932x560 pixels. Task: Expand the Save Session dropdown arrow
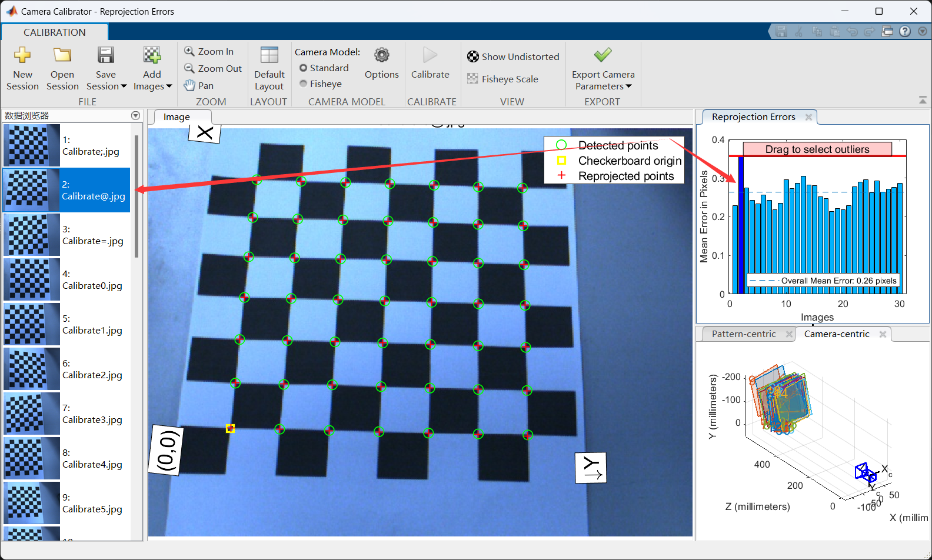[x=124, y=86]
